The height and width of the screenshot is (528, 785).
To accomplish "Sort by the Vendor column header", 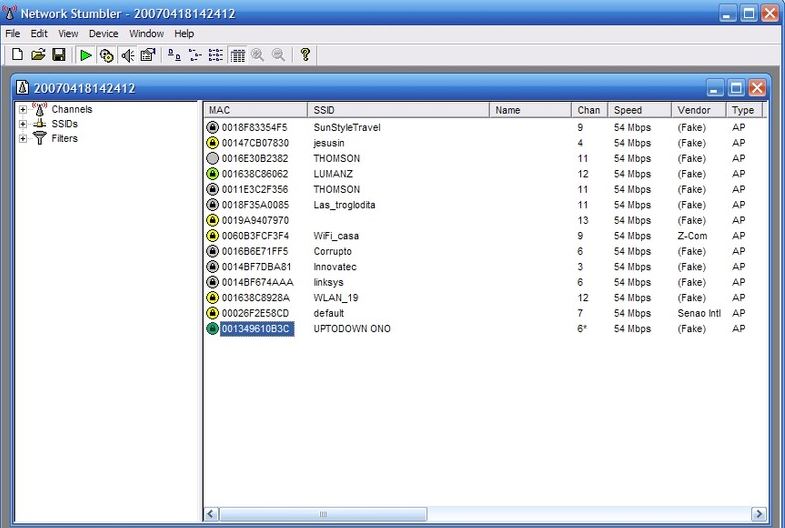I will (x=698, y=110).
